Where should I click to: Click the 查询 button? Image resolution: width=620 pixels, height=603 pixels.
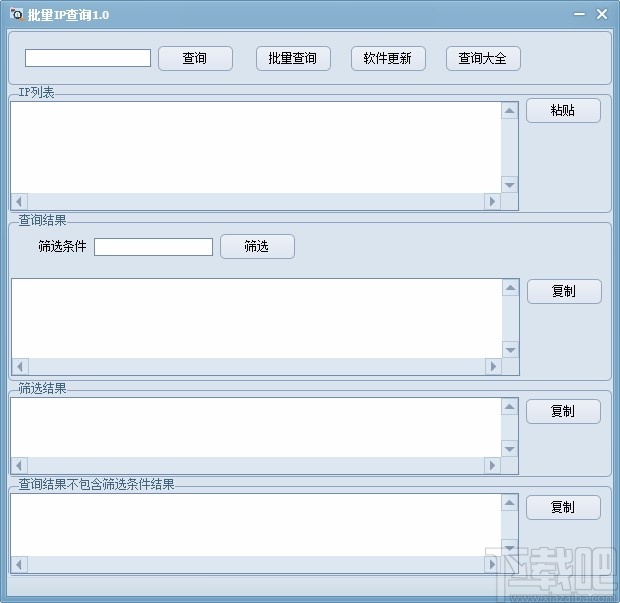tap(195, 59)
